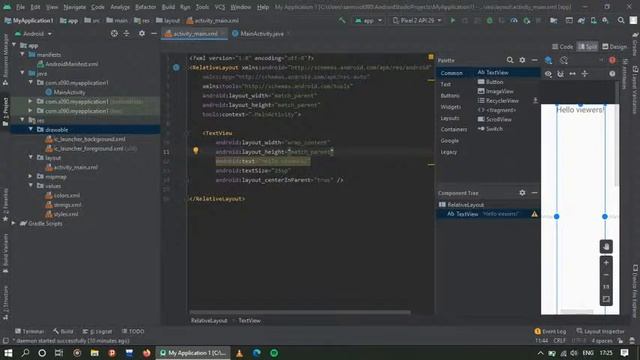Click the Select Opened File target icon
The width and height of the screenshot is (640, 360).
[114, 33]
